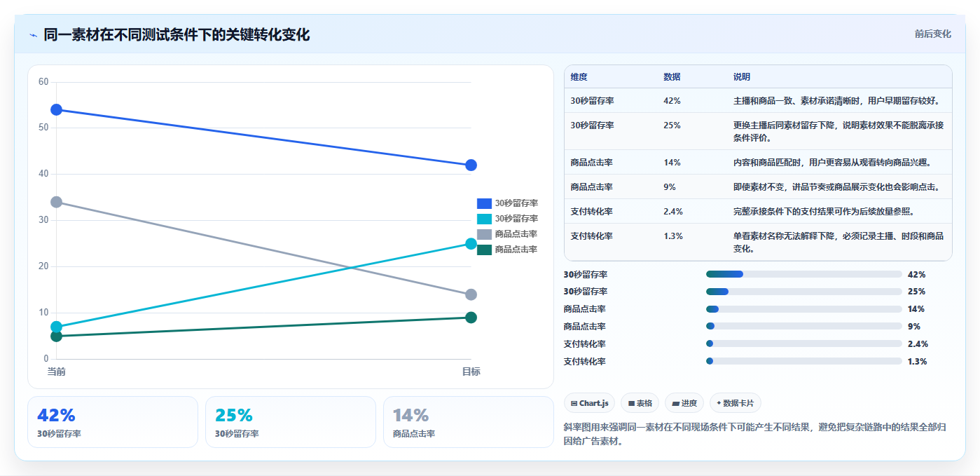This screenshot has height=476, width=980.
Task: Click the 30秒留存率 label beside the 42% bar
Action: tap(586, 275)
